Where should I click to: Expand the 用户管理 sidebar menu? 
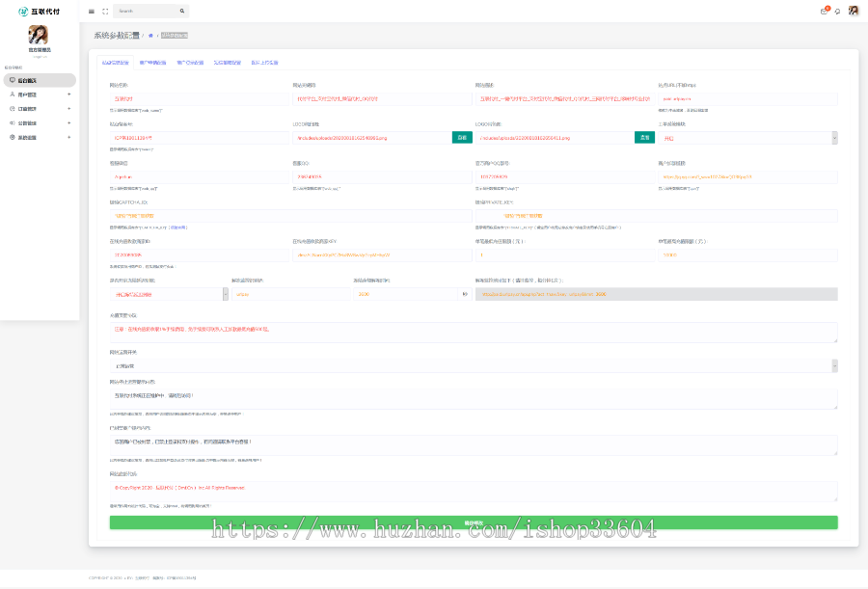39,94
